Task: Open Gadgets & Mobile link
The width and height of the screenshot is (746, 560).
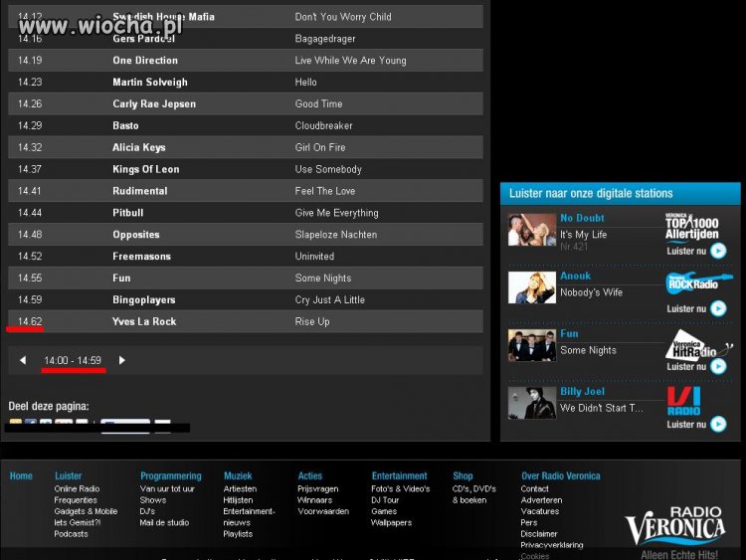Action: (86, 511)
